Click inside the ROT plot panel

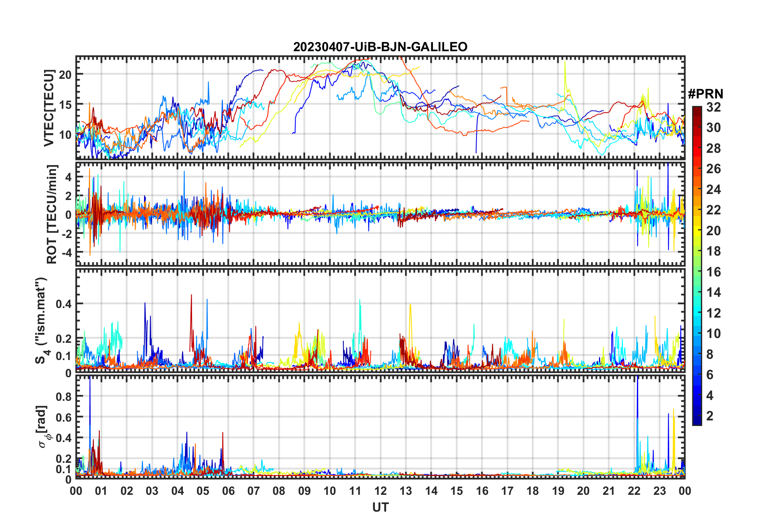point(380,214)
